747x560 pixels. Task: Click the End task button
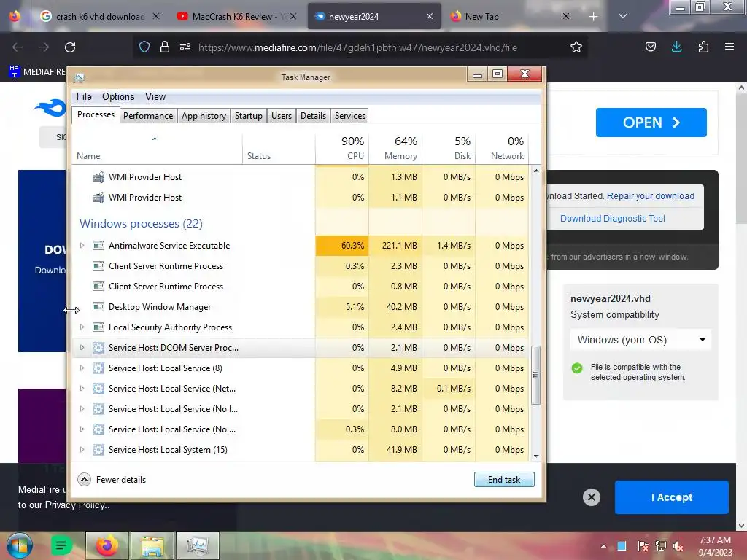504,480
